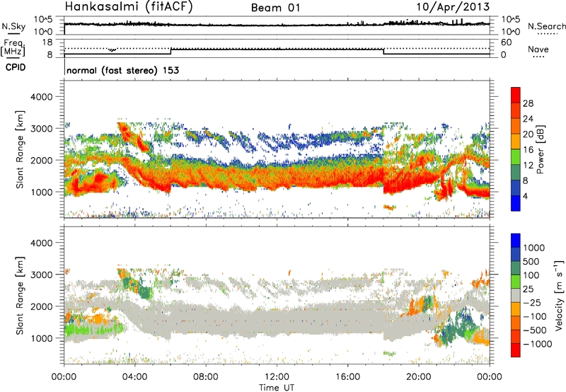This screenshot has height=392, width=566.
Task: Click "Slant Range [km]" label of the velocity panel
Action: 20,296
